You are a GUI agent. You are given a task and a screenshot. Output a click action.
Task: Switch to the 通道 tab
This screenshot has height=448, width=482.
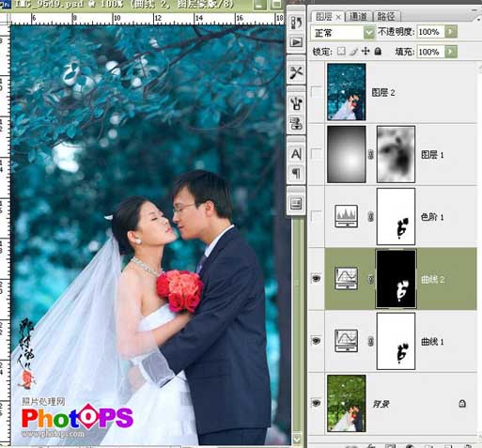(359, 16)
